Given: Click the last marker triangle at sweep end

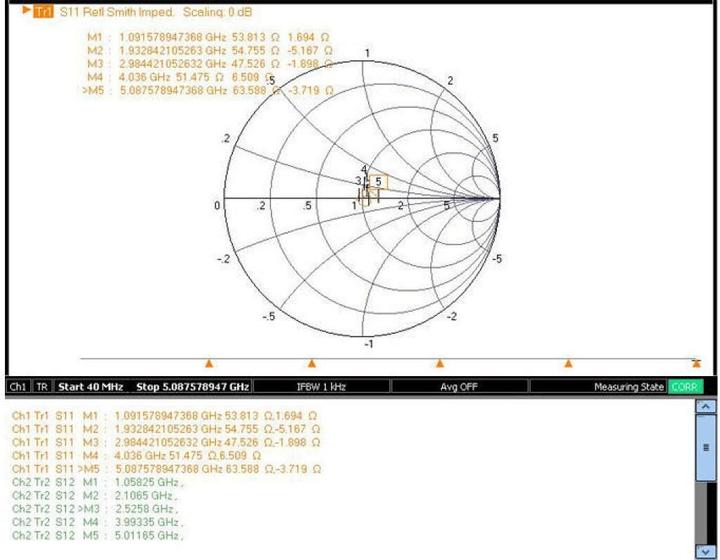Looking at the screenshot, I should tap(697, 363).
